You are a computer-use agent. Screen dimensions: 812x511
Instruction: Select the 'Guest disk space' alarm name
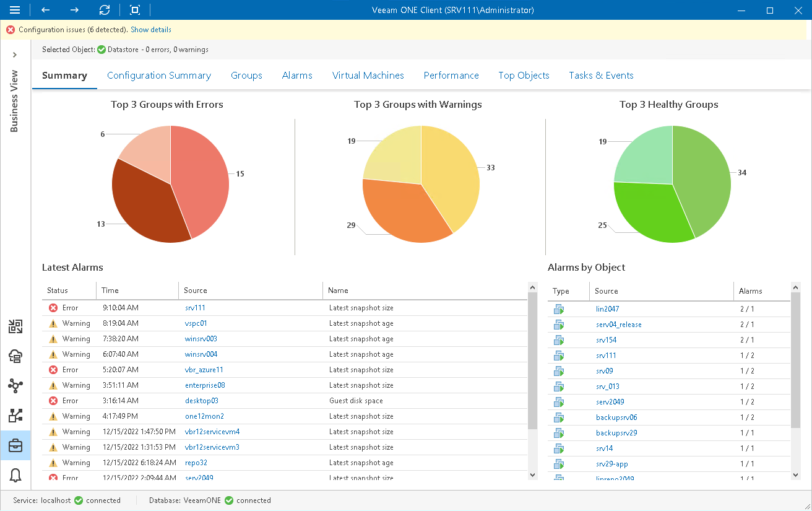click(356, 401)
